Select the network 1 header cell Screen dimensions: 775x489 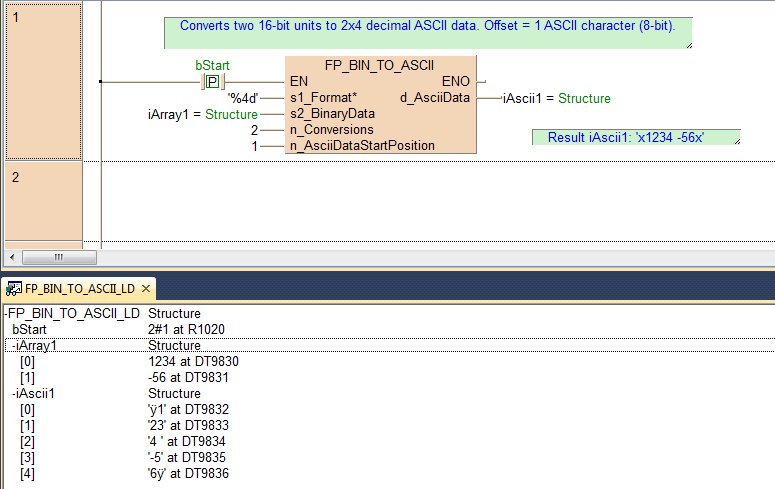click(40, 80)
